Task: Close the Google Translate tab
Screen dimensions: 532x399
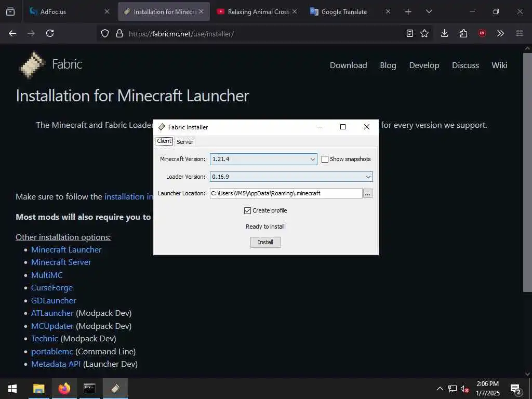Action: 388,11
